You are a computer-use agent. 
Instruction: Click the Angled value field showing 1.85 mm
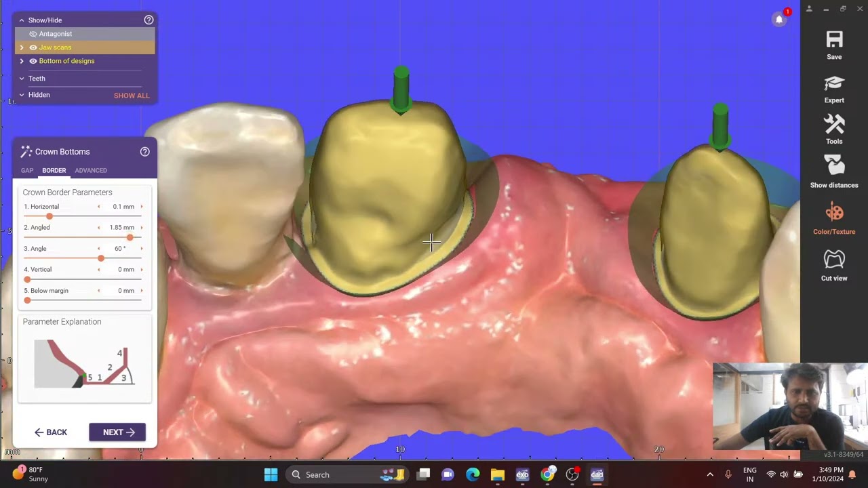click(x=121, y=228)
